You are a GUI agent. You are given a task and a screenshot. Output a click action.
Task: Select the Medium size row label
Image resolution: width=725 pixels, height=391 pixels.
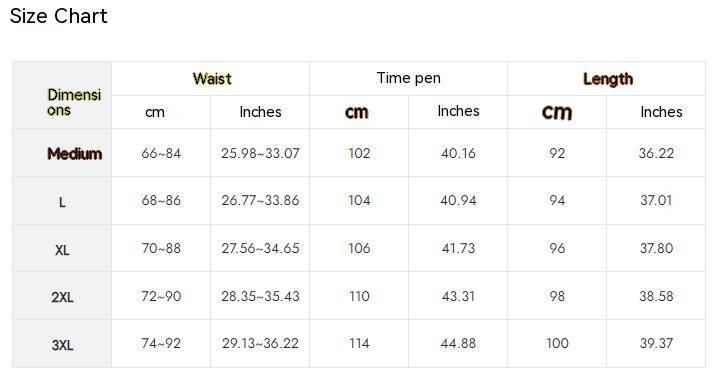pyautogui.click(x=74, y=153)
